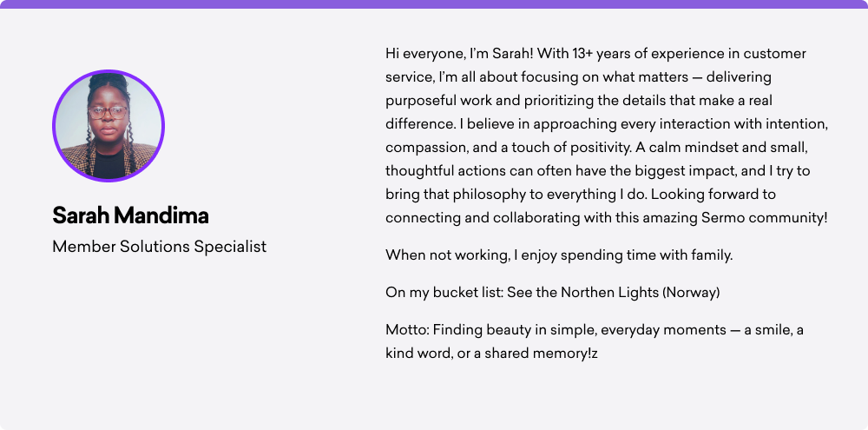Click the 'Hi everyone, I'm Sarah!' greeting

459,54
